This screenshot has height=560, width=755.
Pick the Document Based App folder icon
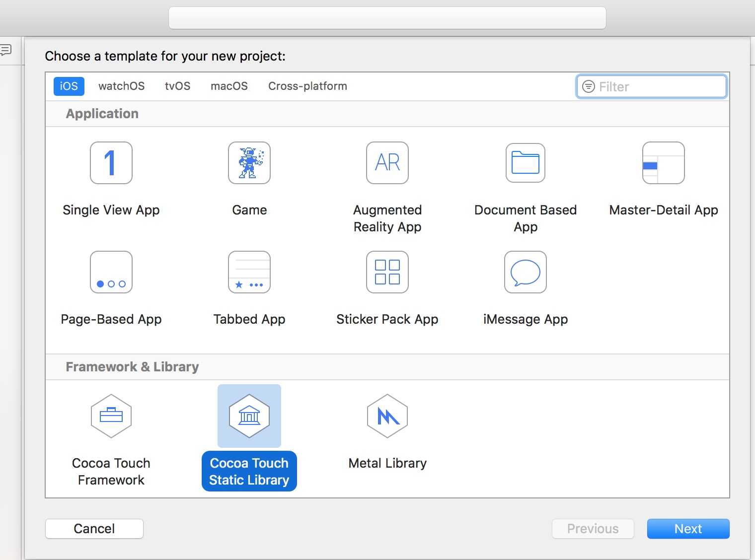point(526,163)
